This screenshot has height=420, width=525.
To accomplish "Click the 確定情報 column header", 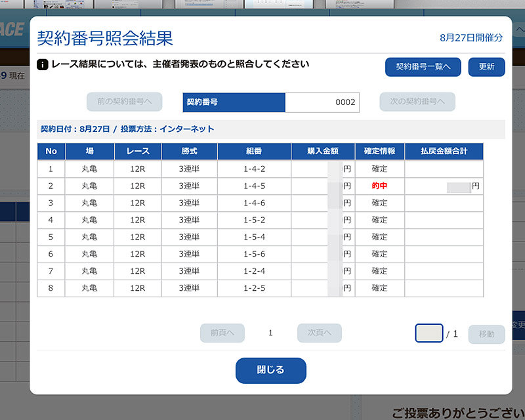I will [379, 152].
